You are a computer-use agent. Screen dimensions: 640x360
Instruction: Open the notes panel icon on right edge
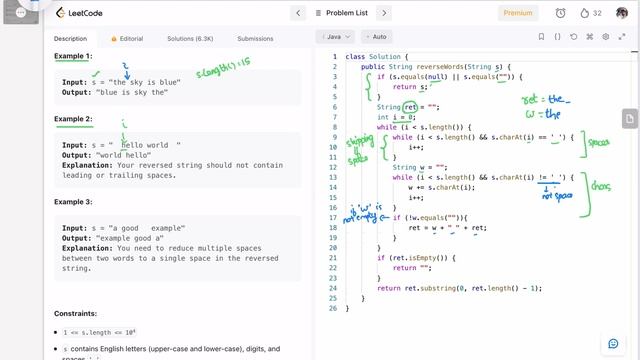630,119
